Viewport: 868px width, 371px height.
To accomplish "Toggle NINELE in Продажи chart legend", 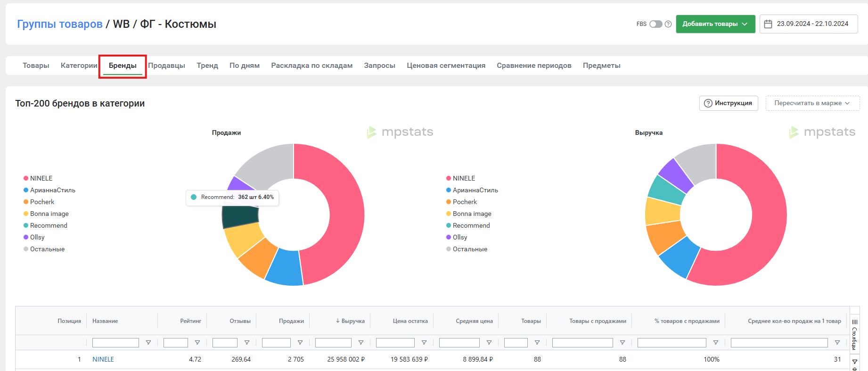I will pos(38,178).
